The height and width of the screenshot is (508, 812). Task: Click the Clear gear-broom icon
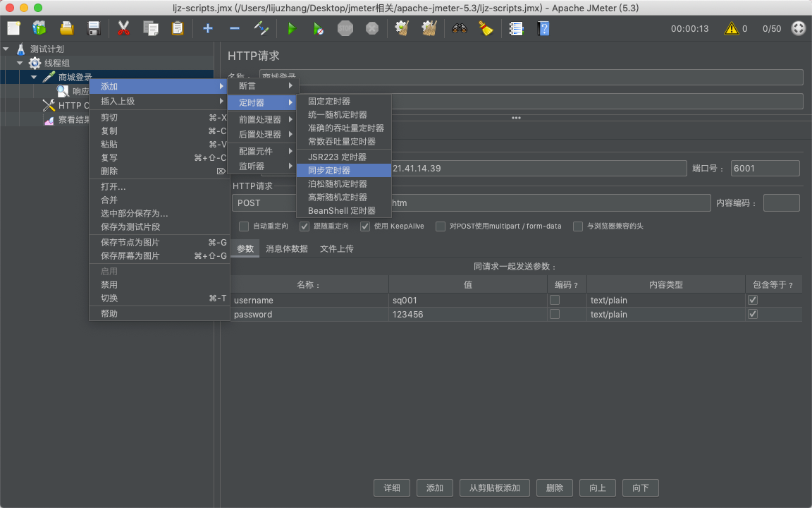402,28
